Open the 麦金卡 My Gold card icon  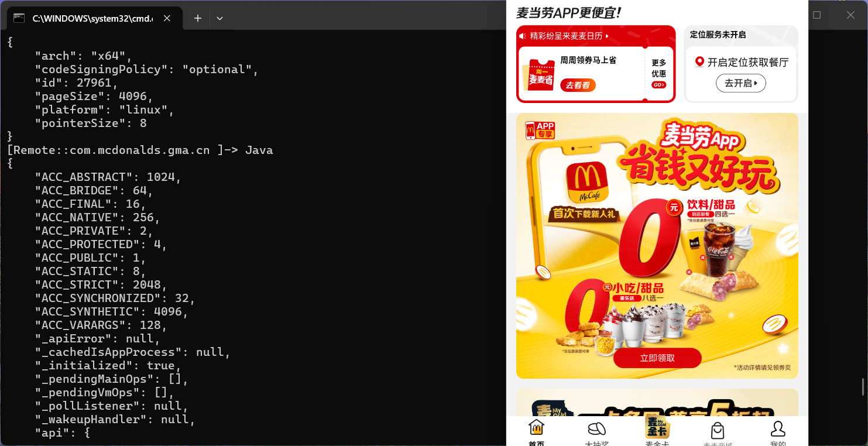pyautogui.click(x=657, y=427)
